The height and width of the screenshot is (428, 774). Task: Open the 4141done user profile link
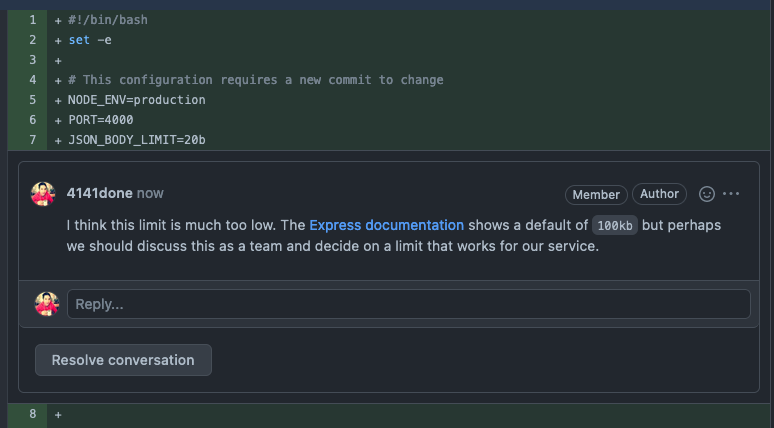(x=99, y=193)
